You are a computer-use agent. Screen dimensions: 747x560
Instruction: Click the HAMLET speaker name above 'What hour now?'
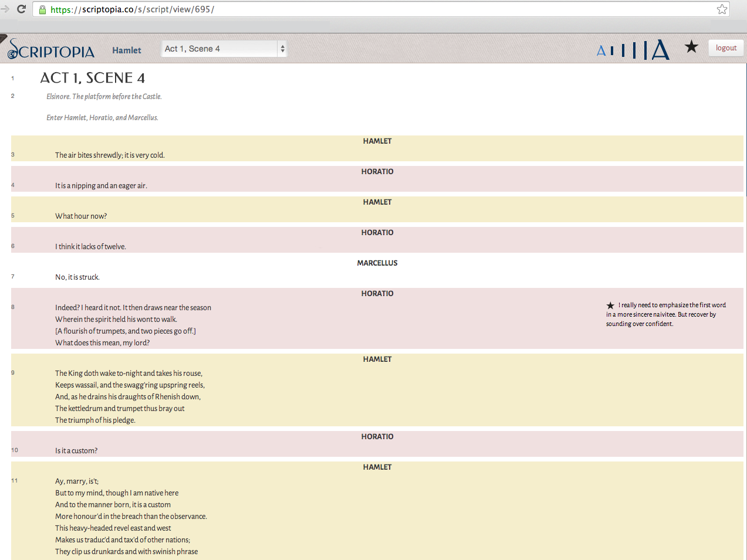click(377, 202)
